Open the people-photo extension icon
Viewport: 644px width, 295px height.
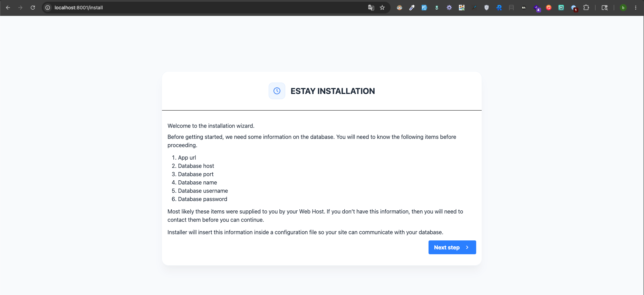pos(462,8)
